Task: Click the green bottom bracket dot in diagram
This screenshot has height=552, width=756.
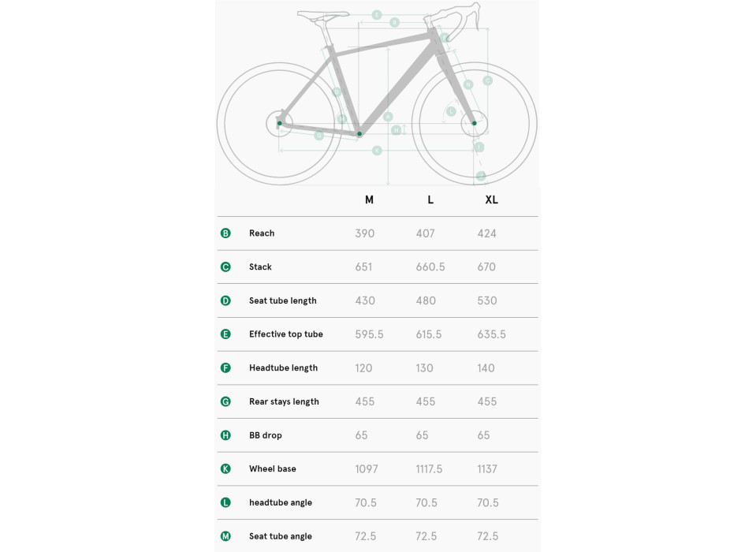Action: click(x=359, y=134)
